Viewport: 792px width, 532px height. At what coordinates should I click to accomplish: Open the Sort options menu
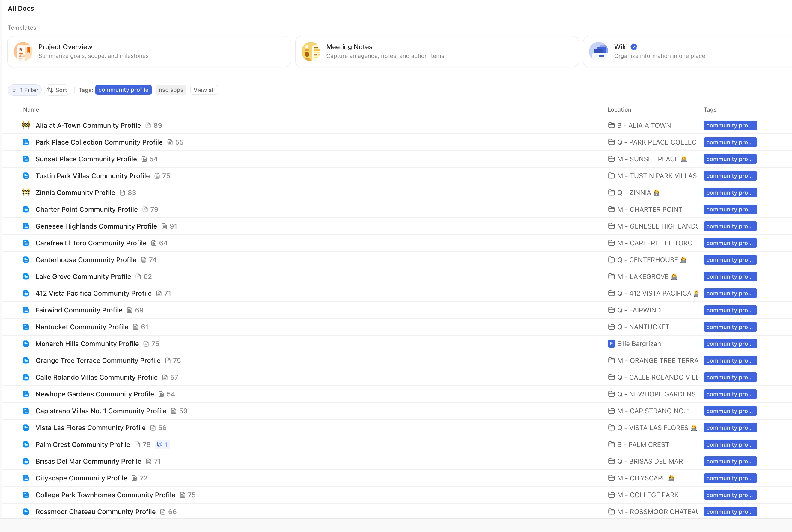(x=57, y=90)
